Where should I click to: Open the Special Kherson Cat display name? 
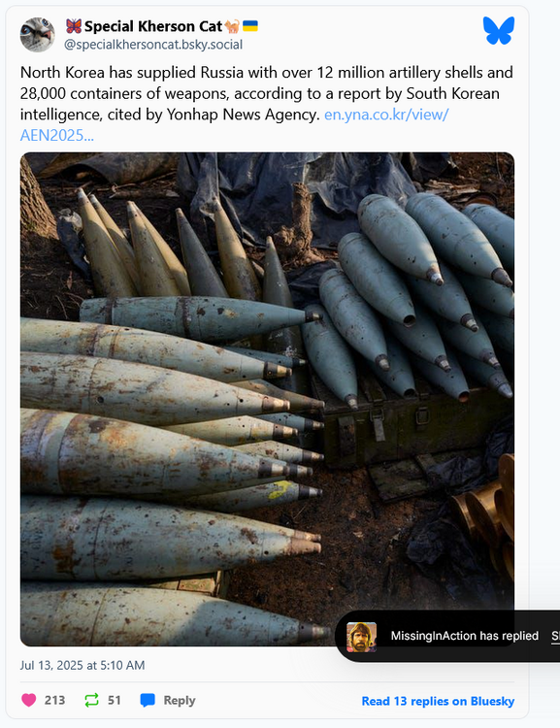tap(153, 26)
